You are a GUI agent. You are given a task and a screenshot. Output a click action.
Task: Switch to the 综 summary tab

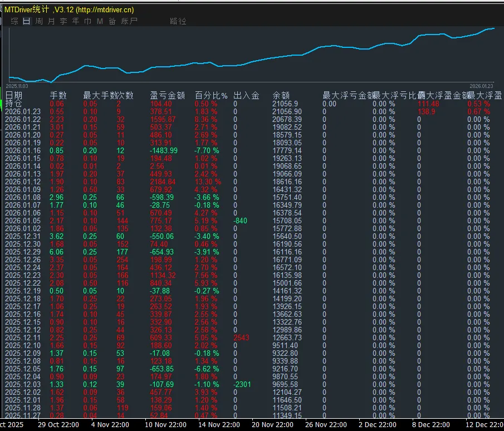point(14,21)
